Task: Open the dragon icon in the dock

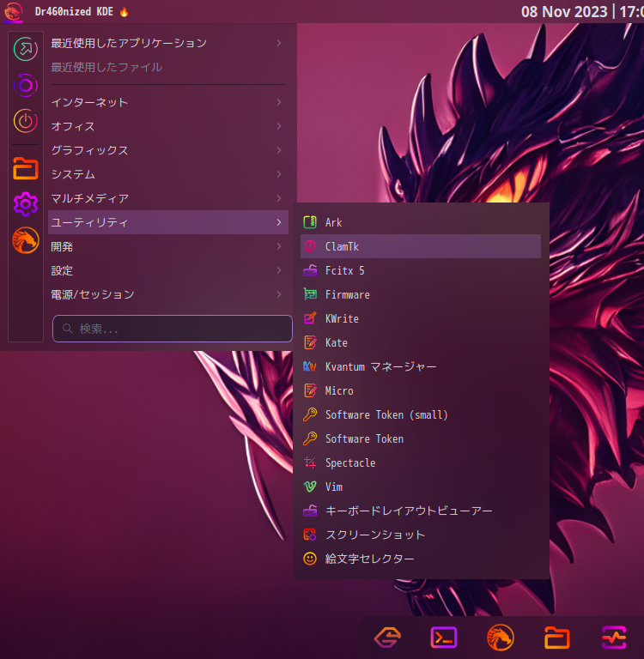Action: (500, 638)
